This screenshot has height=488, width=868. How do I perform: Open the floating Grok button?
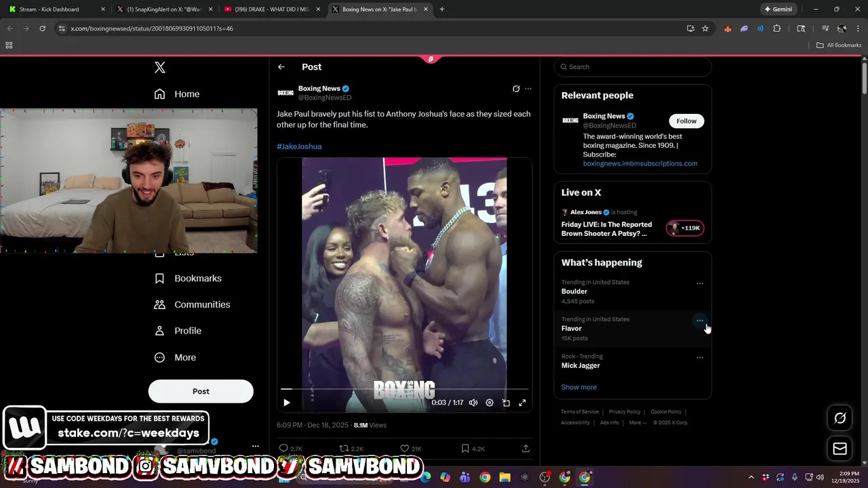coord(840,418)
